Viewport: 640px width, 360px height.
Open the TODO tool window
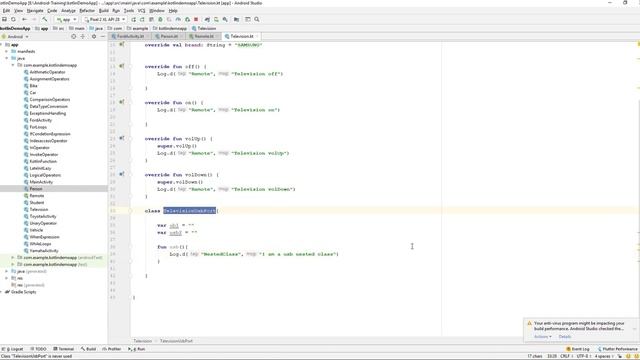coord(38,349)
